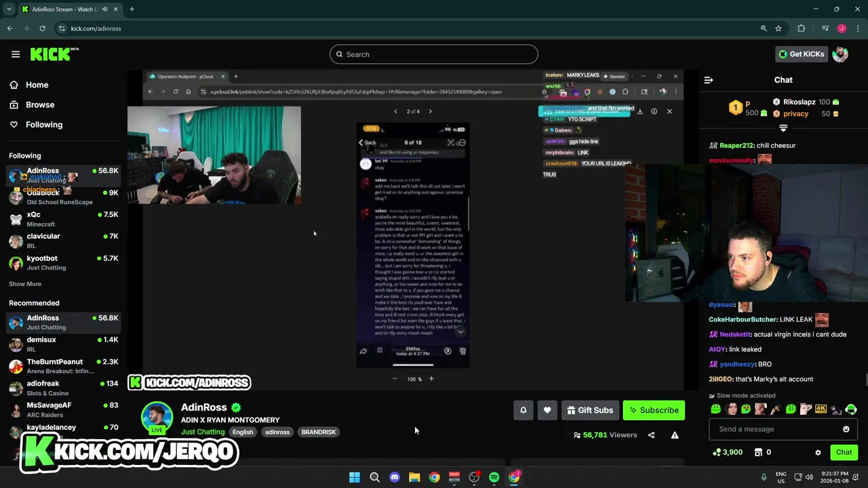Insert the 4K emote

821,409
